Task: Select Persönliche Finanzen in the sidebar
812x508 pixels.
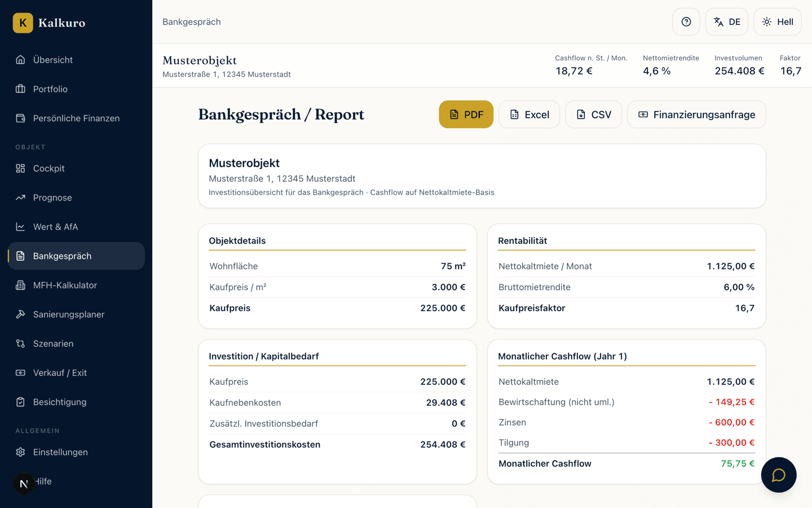Action: [76, 119]
